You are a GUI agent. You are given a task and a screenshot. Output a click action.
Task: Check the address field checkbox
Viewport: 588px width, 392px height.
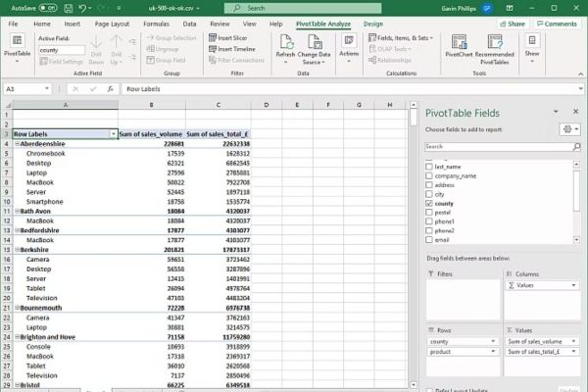[x=429, y=185]
